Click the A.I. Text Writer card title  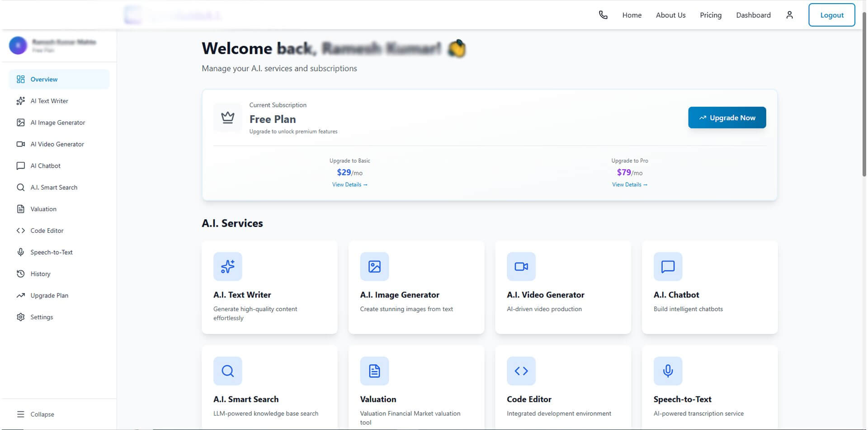coord(242,295)
